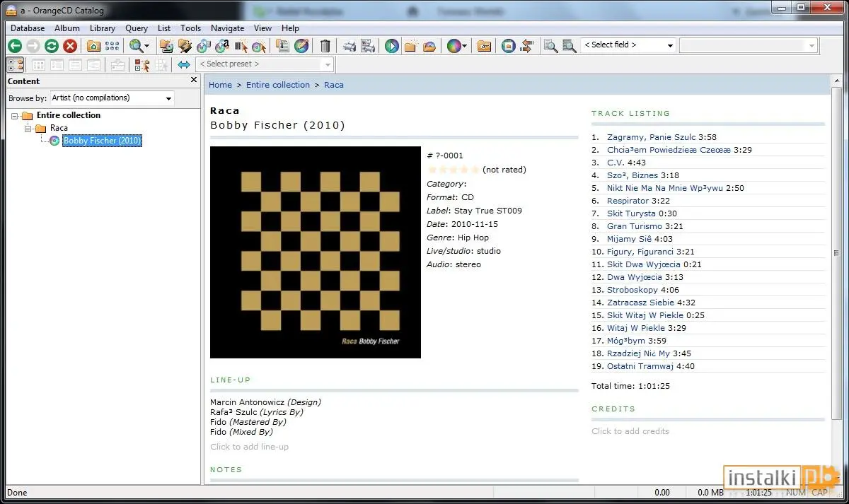Close the Content side panel
849x504 pixels.
pos(194,81)
